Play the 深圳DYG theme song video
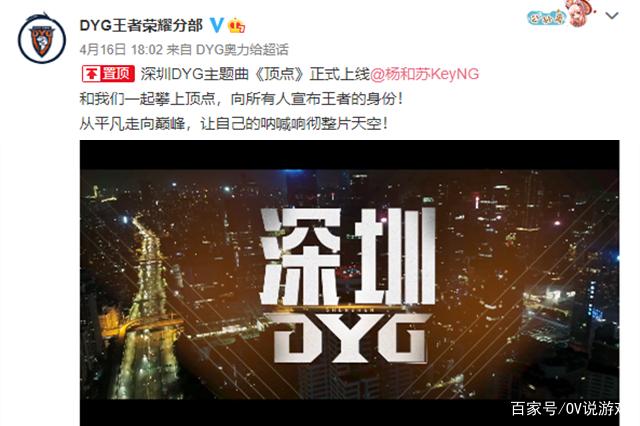This screenshot has width=640, height=426. tap(349, 283)
